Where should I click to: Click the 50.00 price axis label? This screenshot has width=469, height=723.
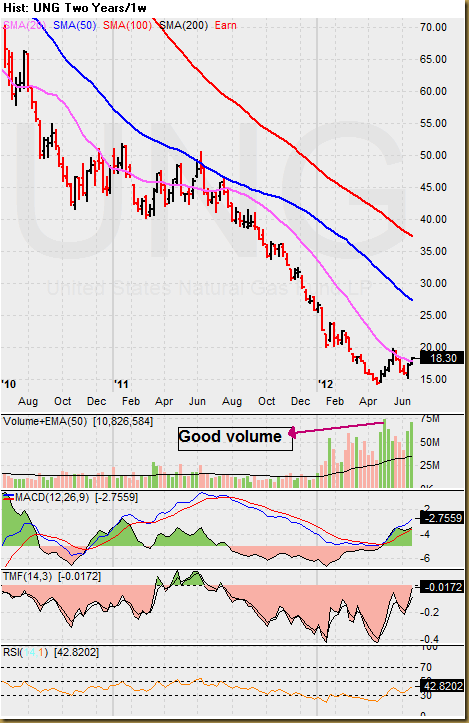click(433, 155)
